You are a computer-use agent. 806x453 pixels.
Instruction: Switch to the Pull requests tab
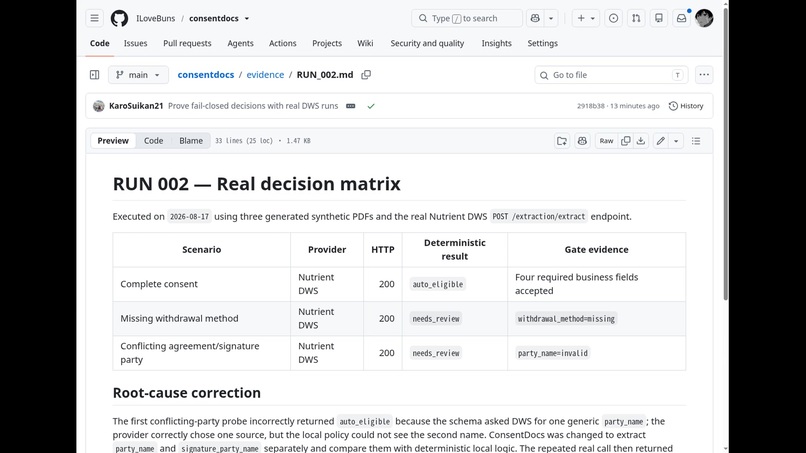(187, 43)
